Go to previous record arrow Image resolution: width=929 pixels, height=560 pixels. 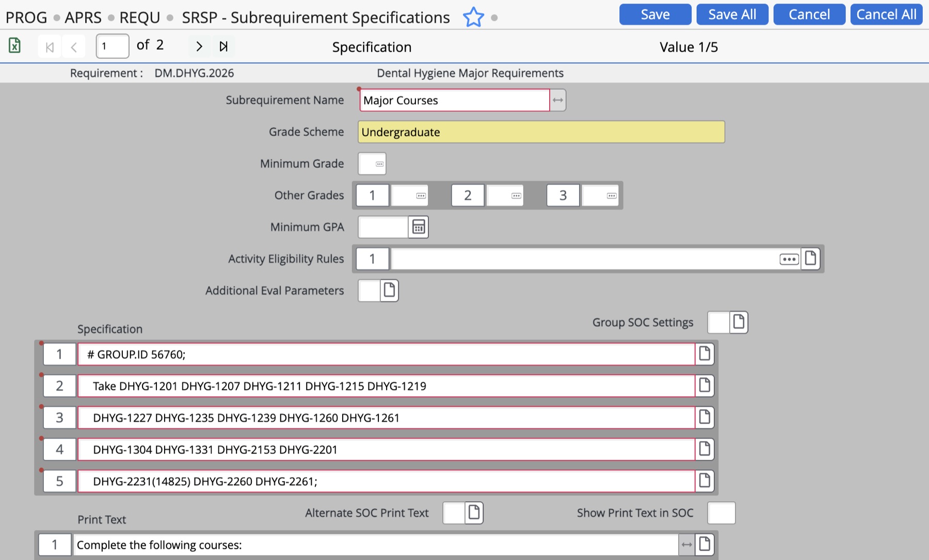74,47
